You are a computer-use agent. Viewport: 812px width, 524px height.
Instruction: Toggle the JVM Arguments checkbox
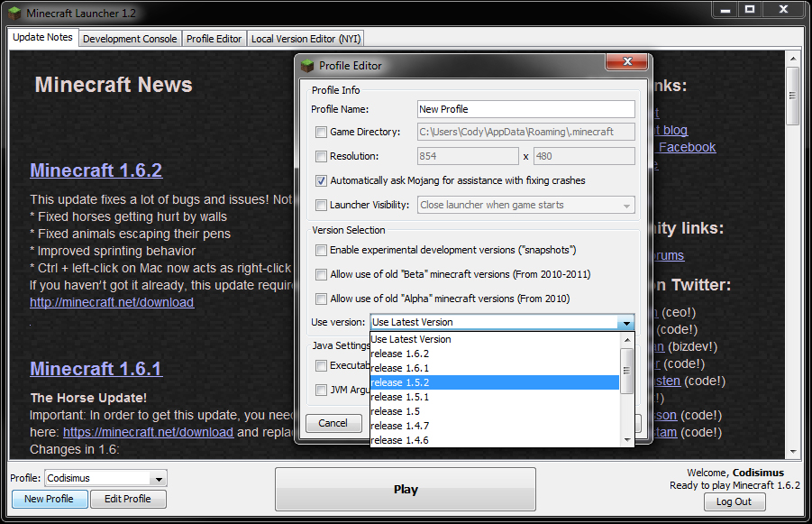321,390
